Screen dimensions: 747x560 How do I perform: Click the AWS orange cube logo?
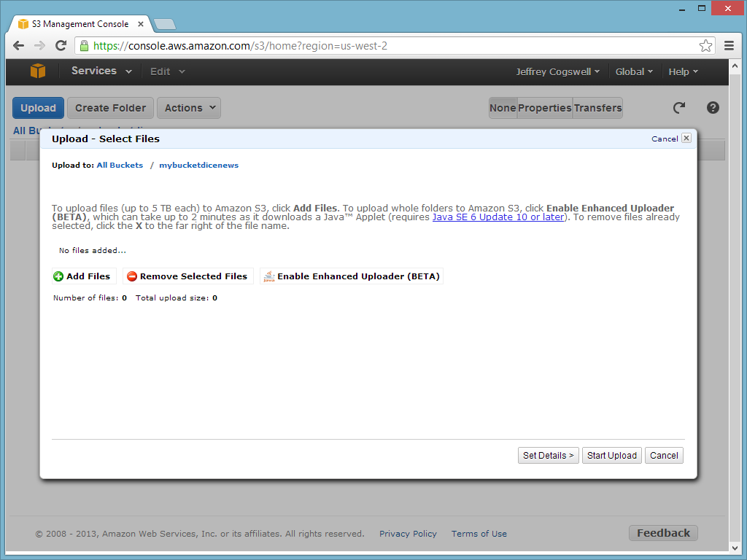(x=38, y=71)
